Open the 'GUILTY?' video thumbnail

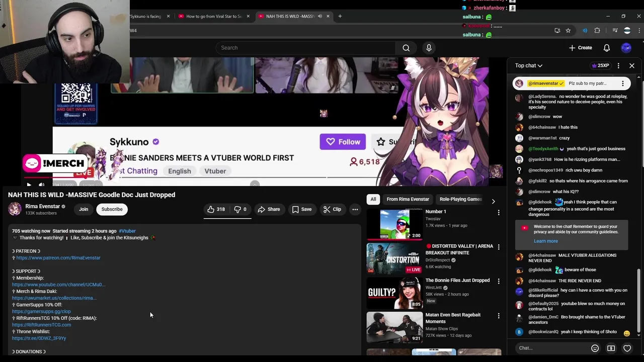[394, 293]
